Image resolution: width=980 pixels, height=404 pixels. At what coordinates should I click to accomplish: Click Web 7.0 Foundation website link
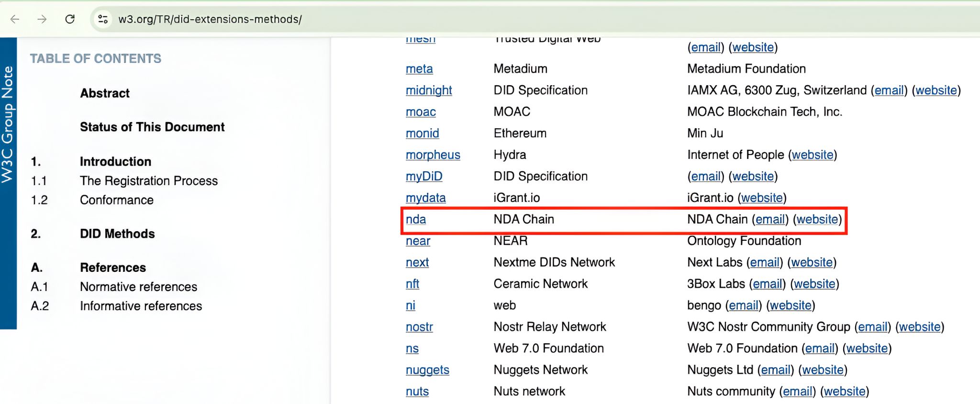pos(867,348)
